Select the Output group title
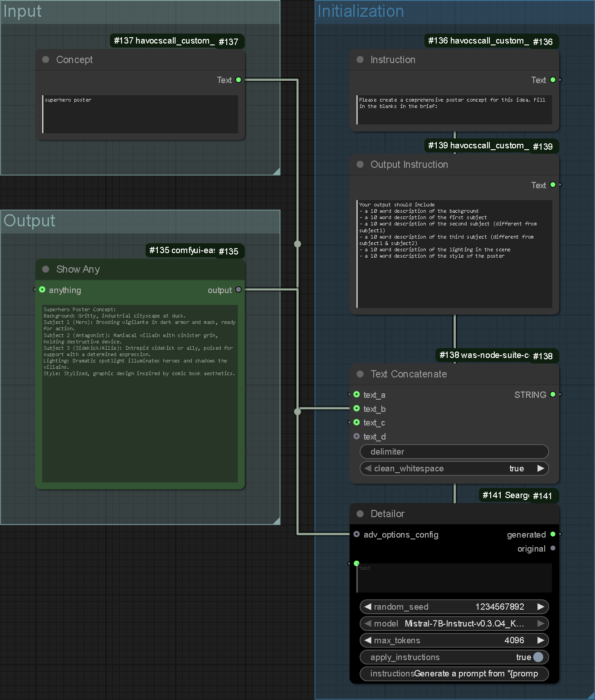Screen dimensions: 595x700 [x=29, y=220]
